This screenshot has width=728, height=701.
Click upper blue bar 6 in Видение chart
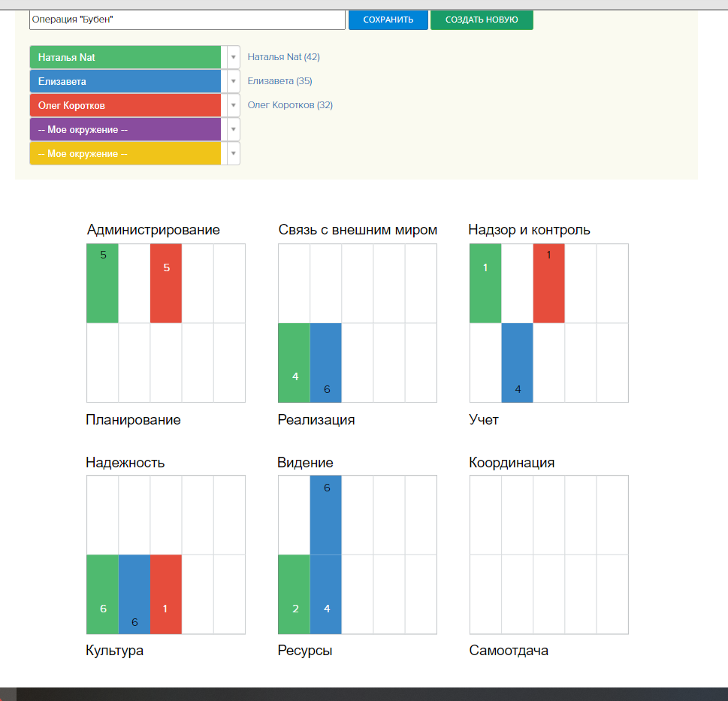click(x=326, y=515)
